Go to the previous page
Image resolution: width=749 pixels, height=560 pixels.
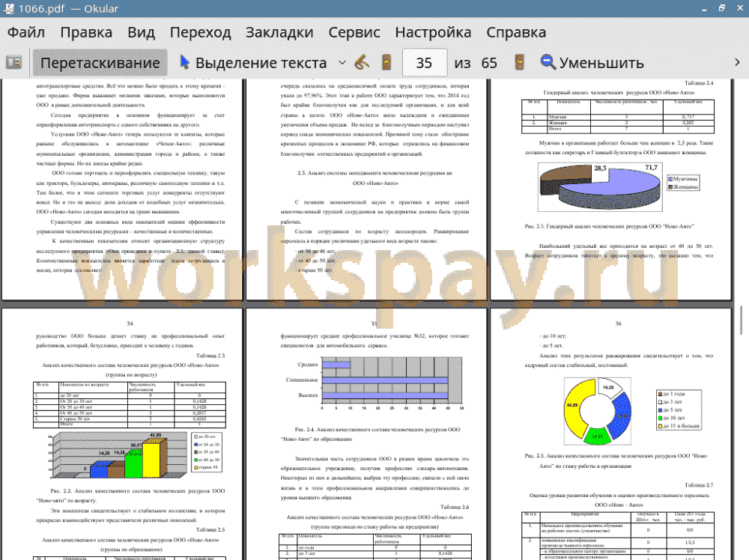tap(387, 63)
